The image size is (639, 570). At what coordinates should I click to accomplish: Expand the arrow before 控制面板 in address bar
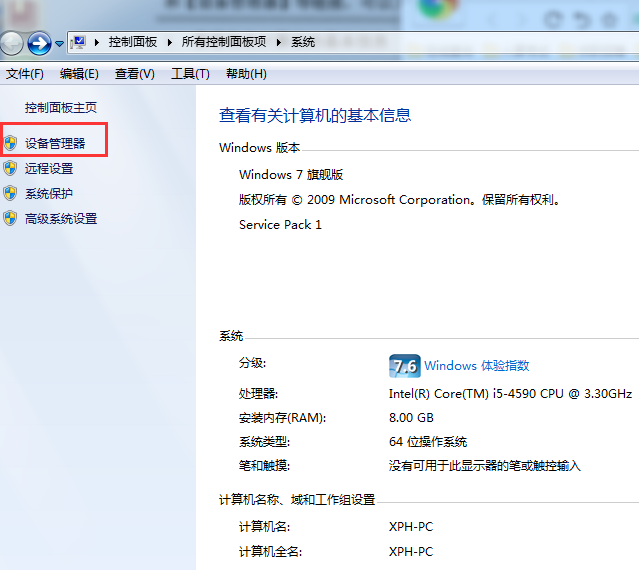(97, 42)
